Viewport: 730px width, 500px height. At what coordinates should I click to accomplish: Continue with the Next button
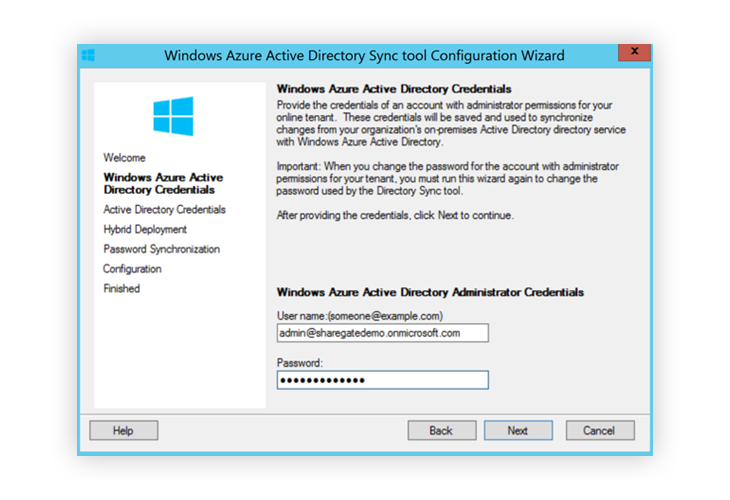[x=518, y=431]
